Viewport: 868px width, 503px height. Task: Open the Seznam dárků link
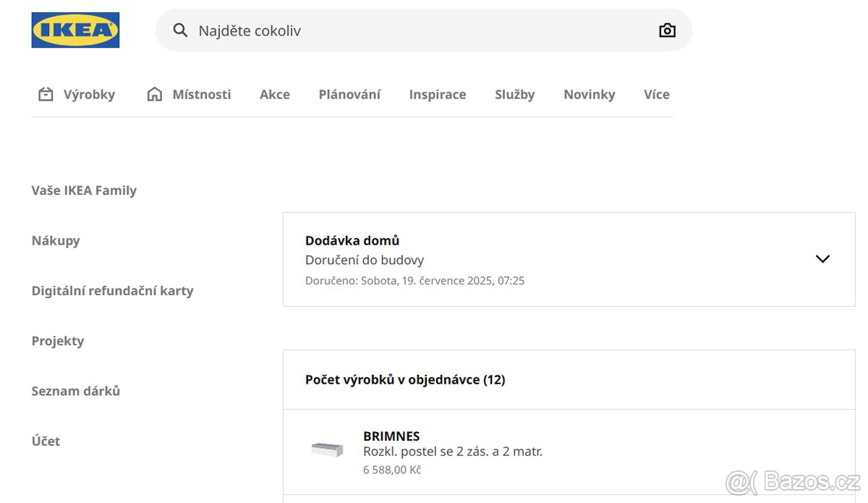coord(75,391)
